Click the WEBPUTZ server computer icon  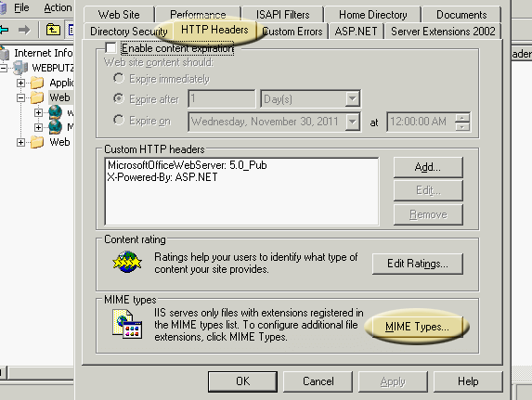point(20,68)
